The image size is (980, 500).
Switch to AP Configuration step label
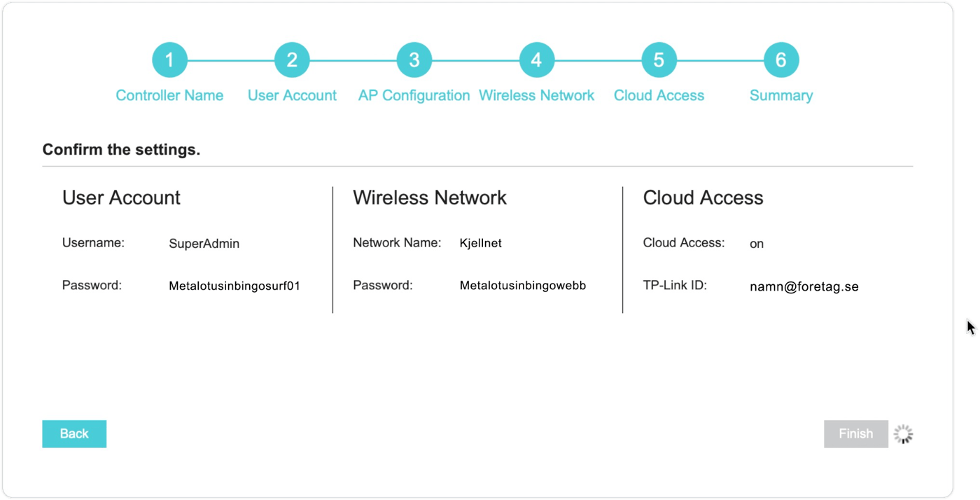pyautogui.click(x=414, y=95)
